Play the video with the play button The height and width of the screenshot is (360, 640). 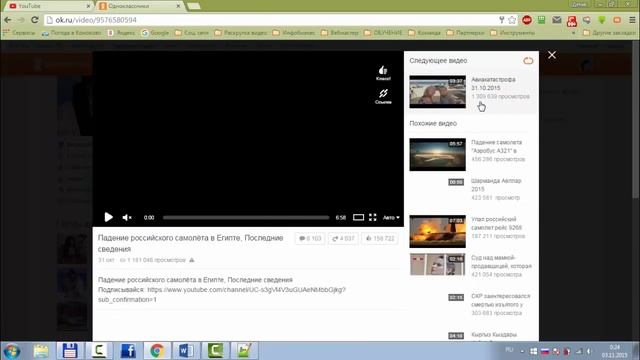(x=108, y=217)
